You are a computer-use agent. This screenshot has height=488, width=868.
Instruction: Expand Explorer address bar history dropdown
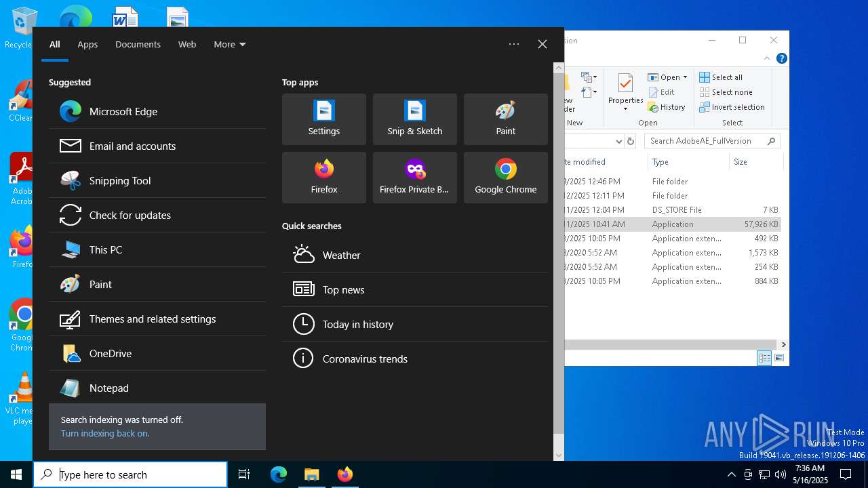pyautogui.click(x=618, y=141)
